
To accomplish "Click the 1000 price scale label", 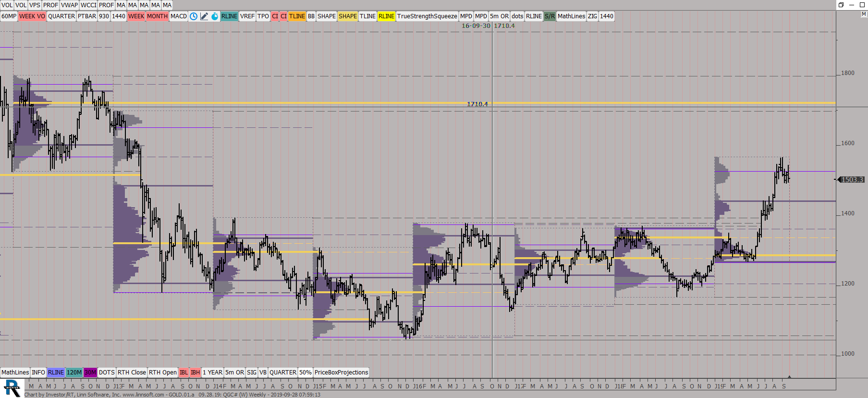I will [848, 354].
